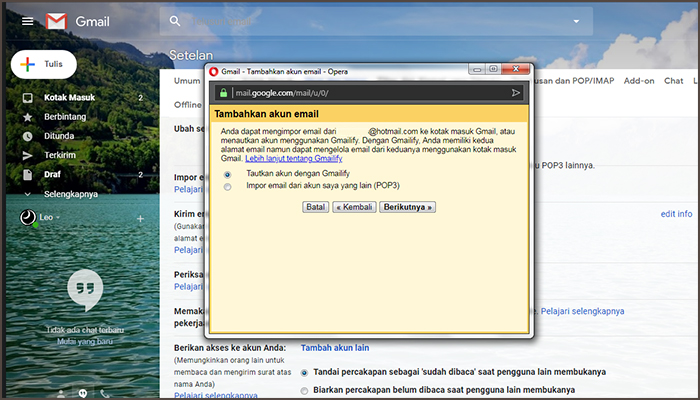Expand the Selengkapnya sidebar section
Screen dimensions: 700x400
coord(70,194)
